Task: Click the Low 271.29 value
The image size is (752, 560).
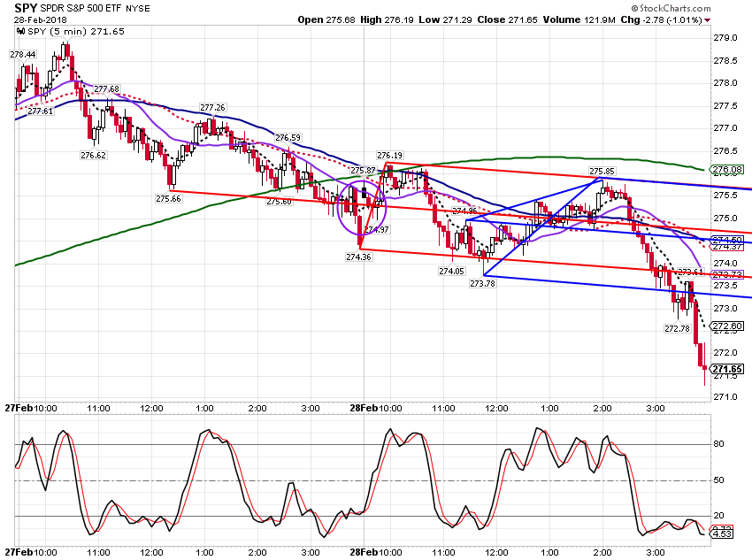Action: 445,20
